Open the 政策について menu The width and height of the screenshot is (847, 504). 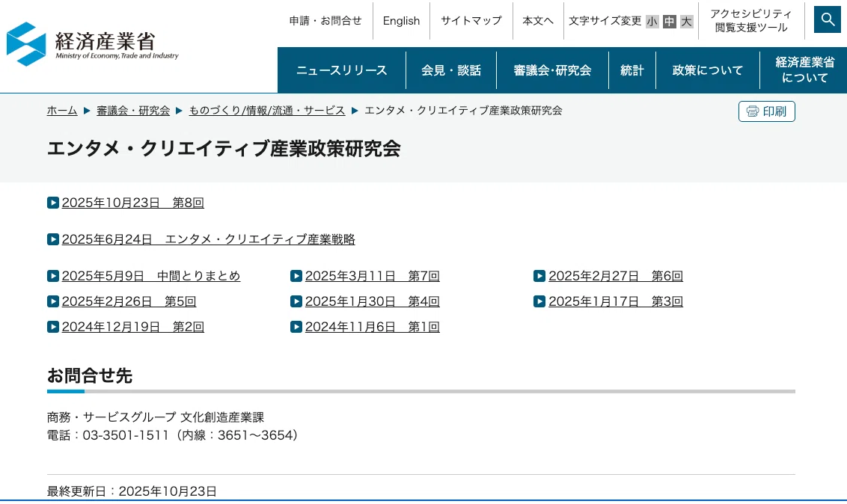[708, 70]
